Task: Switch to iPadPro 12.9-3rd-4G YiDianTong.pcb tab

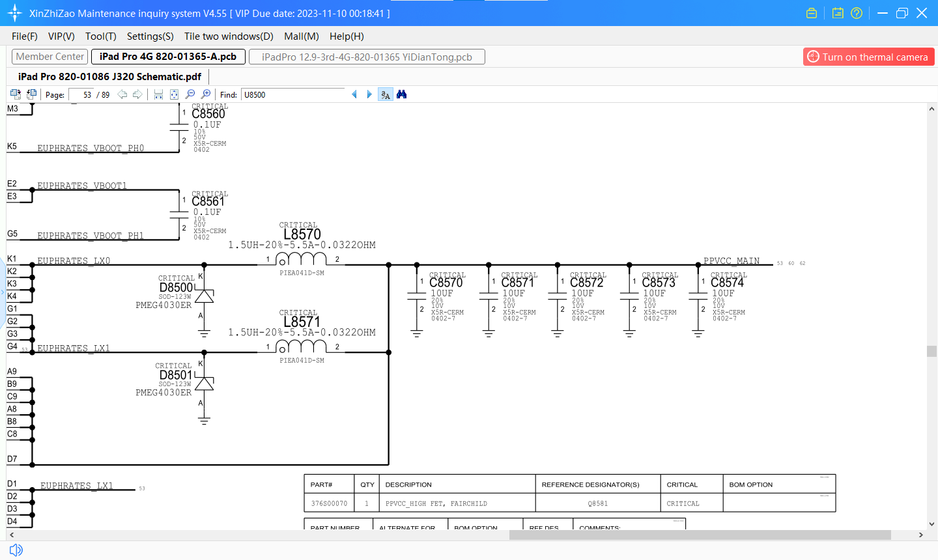Action: point(367,57)
